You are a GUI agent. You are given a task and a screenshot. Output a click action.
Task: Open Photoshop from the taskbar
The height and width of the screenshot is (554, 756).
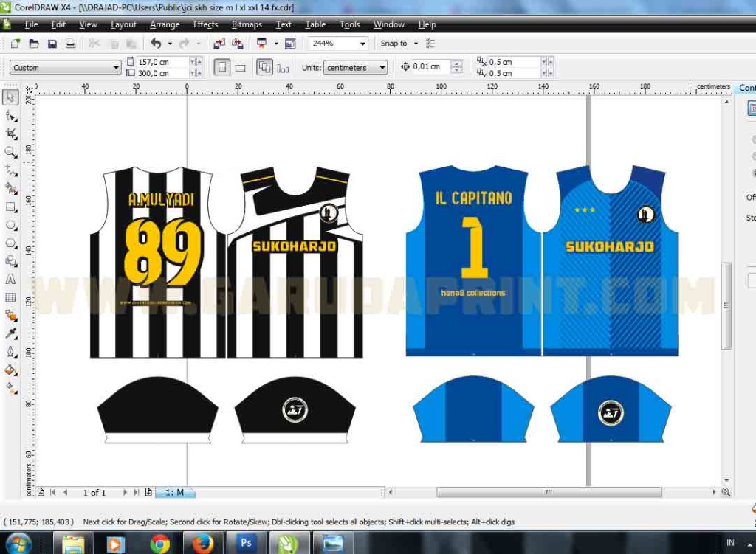(247, 544)
